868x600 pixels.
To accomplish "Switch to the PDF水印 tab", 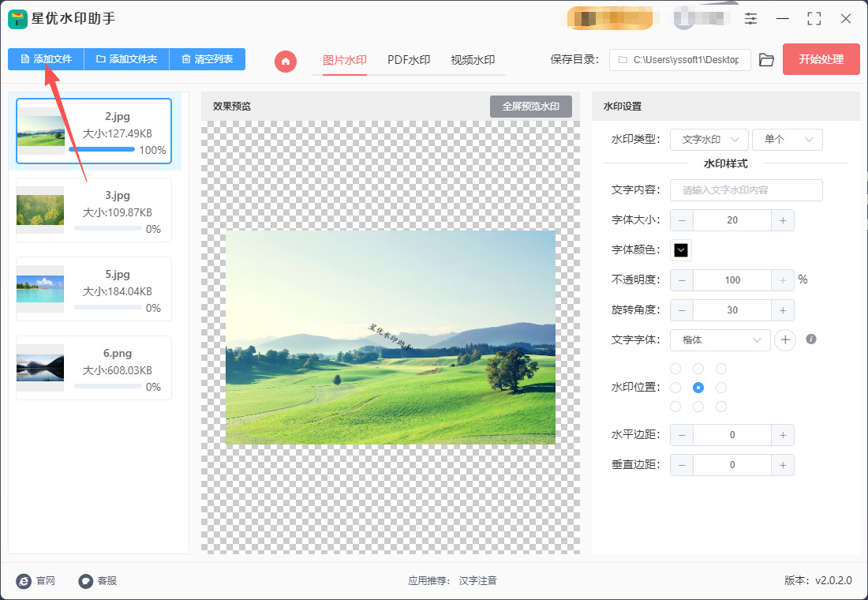I will tap(409, 60).
